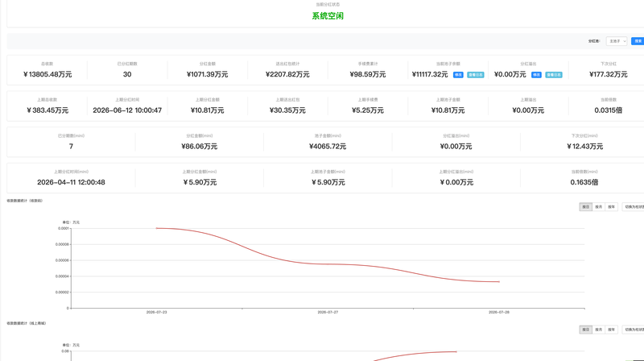Select 按年 tab in the 线上商城 chart
The height and width of the screenshot is (361, 644).
pyautogui.click(x=611, y=330)
